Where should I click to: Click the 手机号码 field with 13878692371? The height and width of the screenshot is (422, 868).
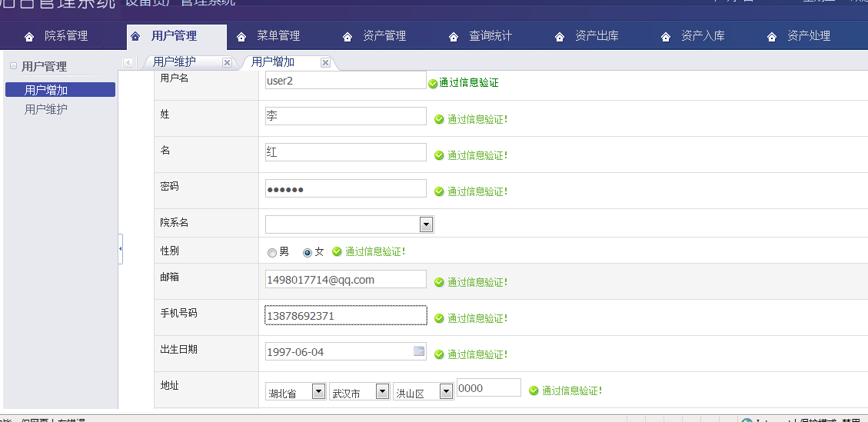346,315
